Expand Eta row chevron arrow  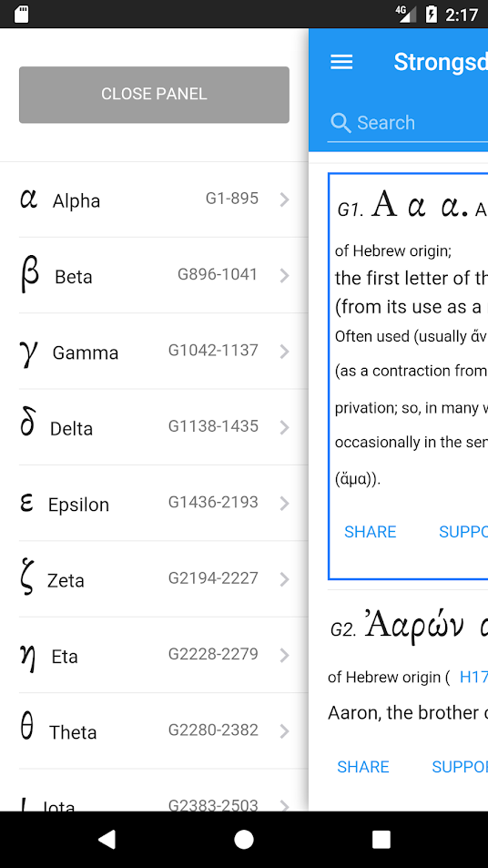pyautogui.click(x=284, y=656)
